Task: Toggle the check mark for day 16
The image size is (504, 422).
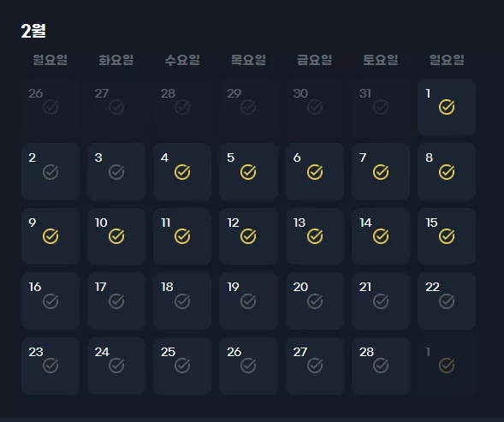Action: pos(50,301)
